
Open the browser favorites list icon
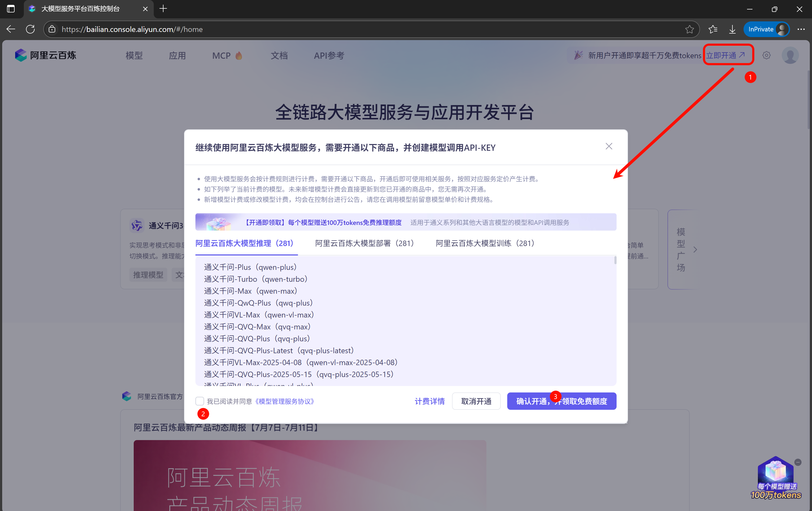(x=712, y=29)
